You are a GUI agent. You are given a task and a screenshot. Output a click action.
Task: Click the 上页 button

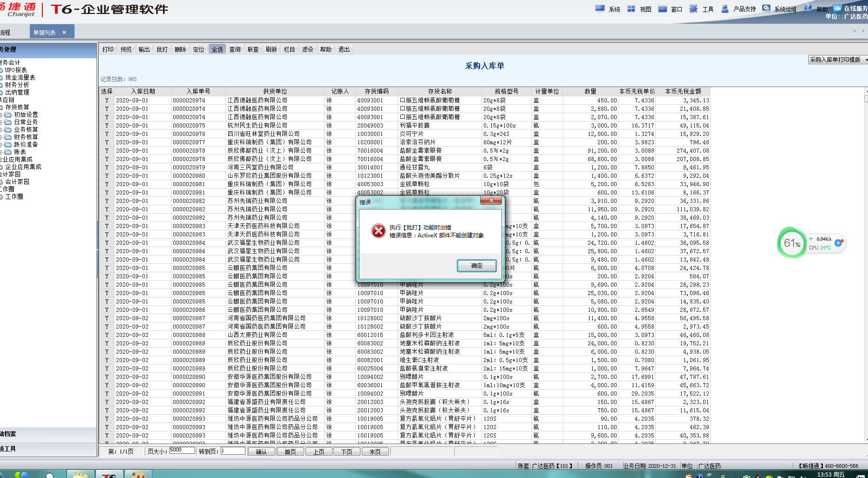point(319,451)
